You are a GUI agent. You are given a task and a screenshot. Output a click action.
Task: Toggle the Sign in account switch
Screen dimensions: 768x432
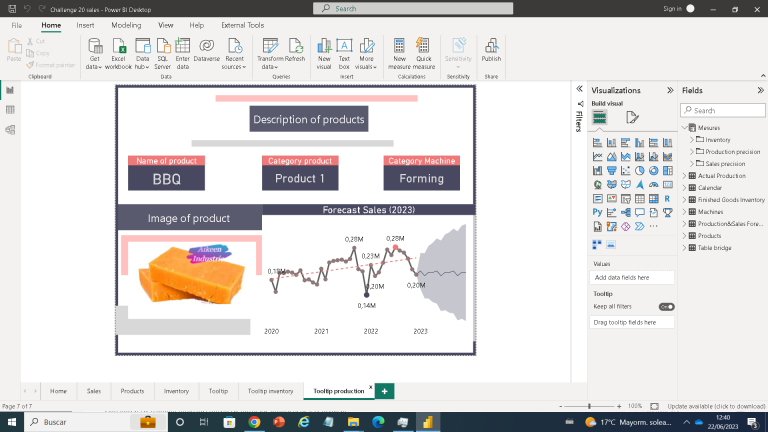[x=690, y=8]
